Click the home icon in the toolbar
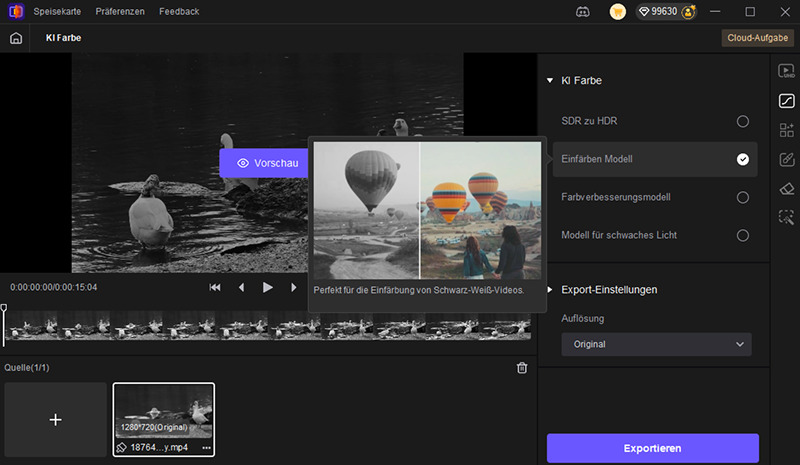Image resolution: width=800 pixels, height=465 pixels. [x=15, y=38]
